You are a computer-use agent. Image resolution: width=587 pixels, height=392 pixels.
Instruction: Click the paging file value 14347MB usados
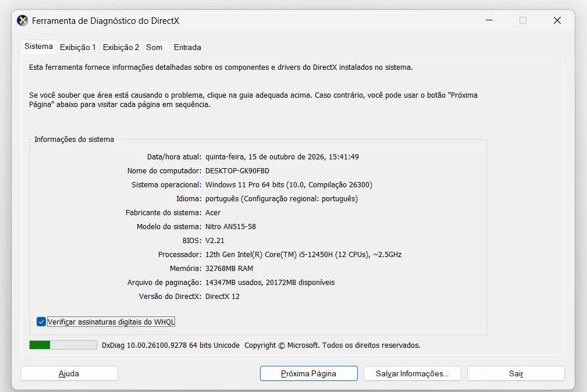tap(270, 282)
